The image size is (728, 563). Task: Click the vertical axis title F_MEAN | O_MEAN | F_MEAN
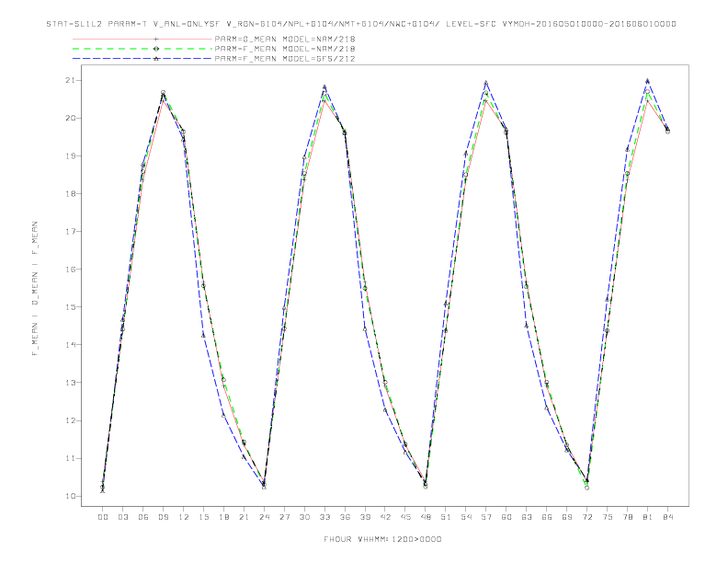(35, 289)
